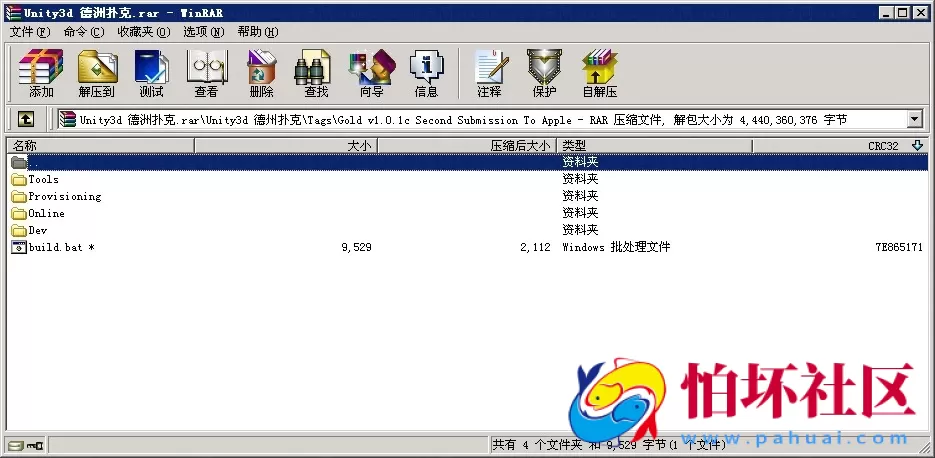This screenshot has height=458, width=935.
Task: Sort by the CRC32 column header
Action: point(840,146)
